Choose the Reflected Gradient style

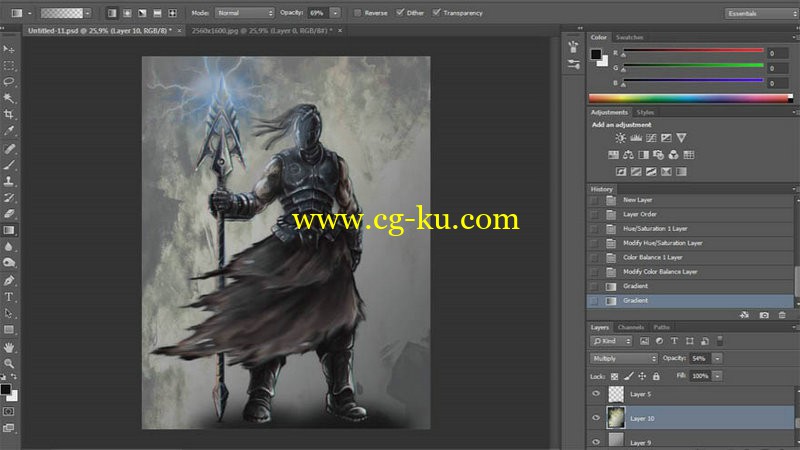pyautogui.click(x=158, y=13)
